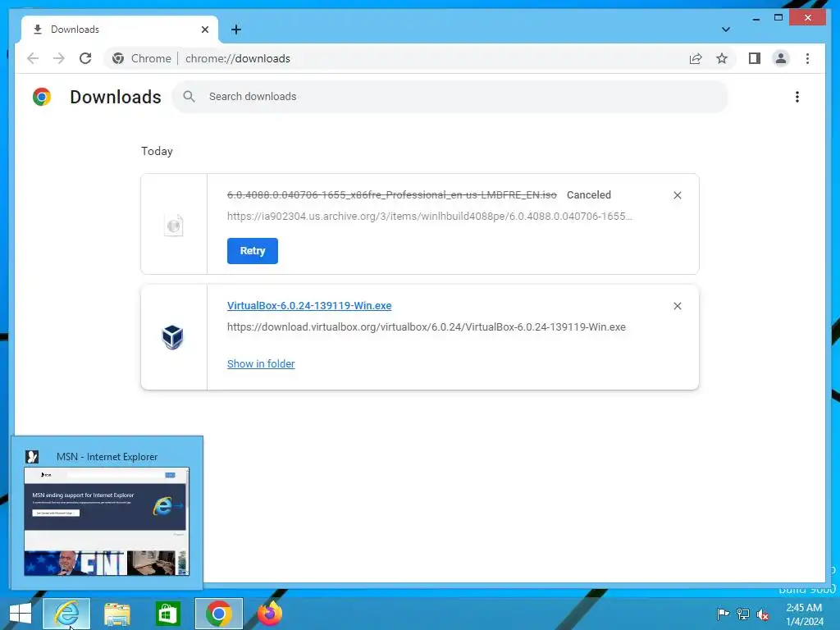Click the archive.org download URL text
This screenshot has height=630, width=840.
pos(430,217)
